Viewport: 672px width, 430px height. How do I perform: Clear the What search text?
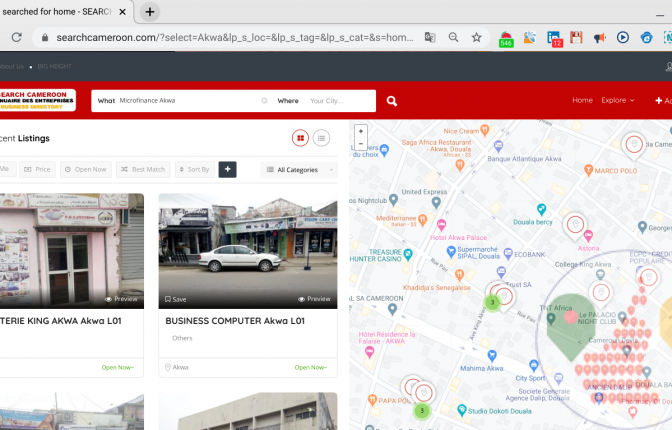(x=264, y=100)
